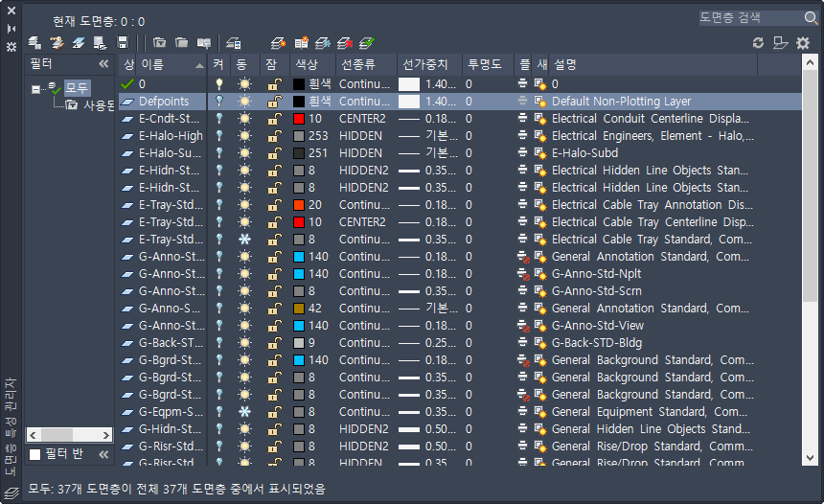Select the 사용된 filter tree item

point(99,105)
